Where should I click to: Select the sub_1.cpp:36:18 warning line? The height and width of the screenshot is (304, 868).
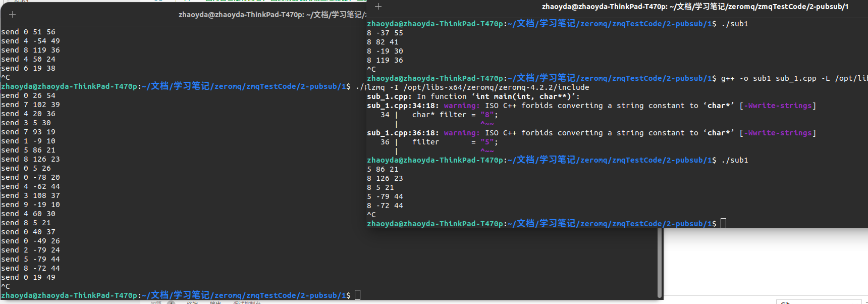tap(590, 133)
